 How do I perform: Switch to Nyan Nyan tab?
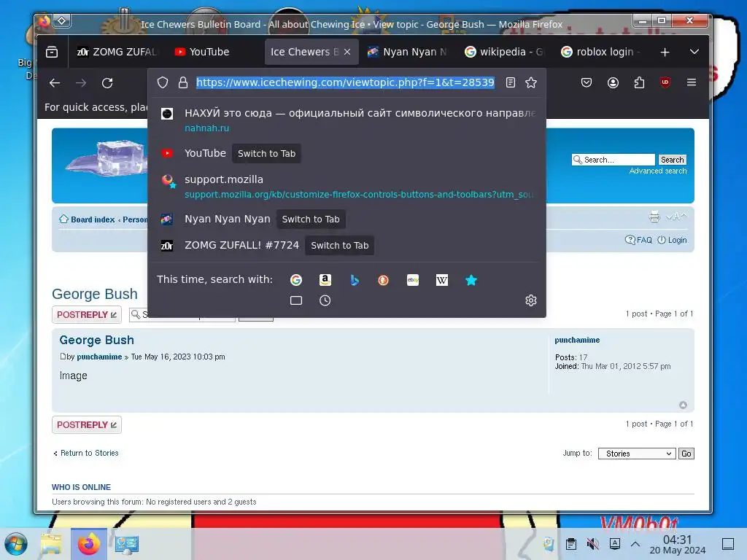pyautogui.click(x=409, y=52)
